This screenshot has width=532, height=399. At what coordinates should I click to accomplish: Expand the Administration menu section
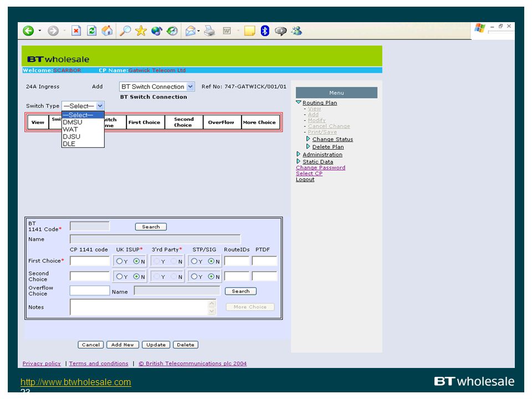pos(298,154)
